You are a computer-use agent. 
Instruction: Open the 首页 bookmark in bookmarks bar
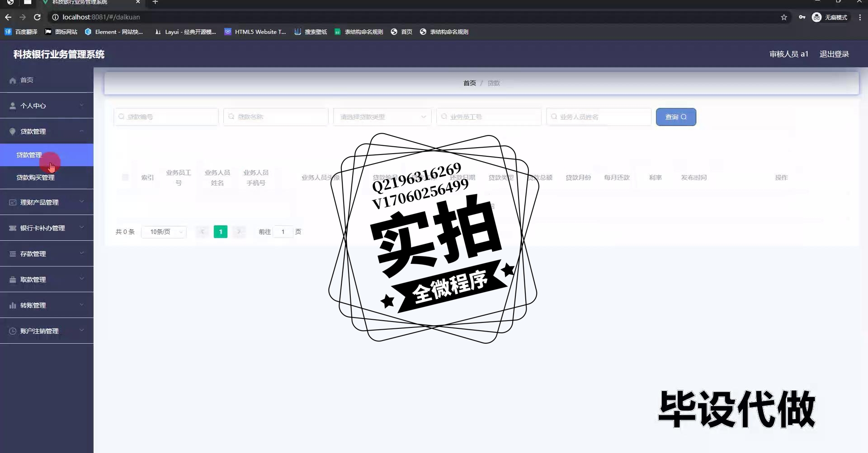point(401,32)
